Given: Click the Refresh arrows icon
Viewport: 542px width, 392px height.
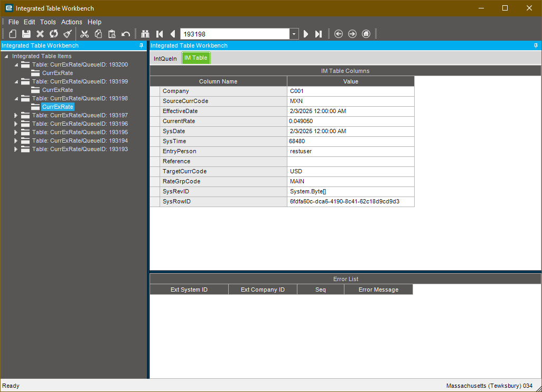Looking at the screenshot, I should coord(53,34).
